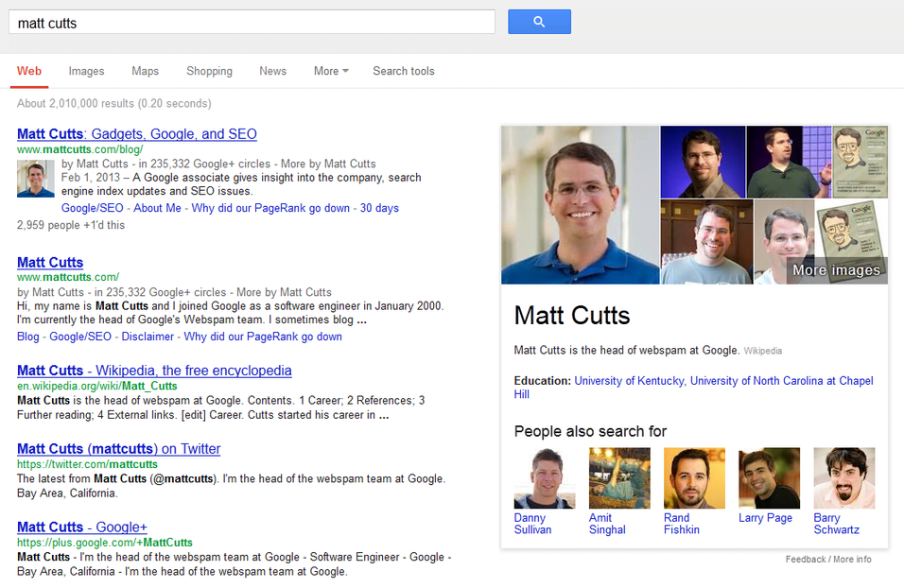Image resolution: width=904 pixels, height=588 pixels.
Task: Click Feedback / More info below the panel
Action: pyautogui.click(x=828, y=560)
